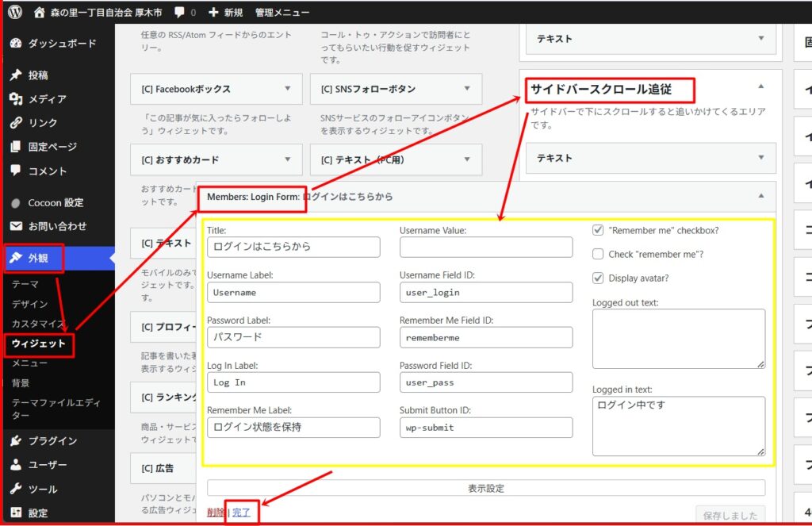
Task: Open ダッシュボード gauge icon
Action: [x=16, y=43]
